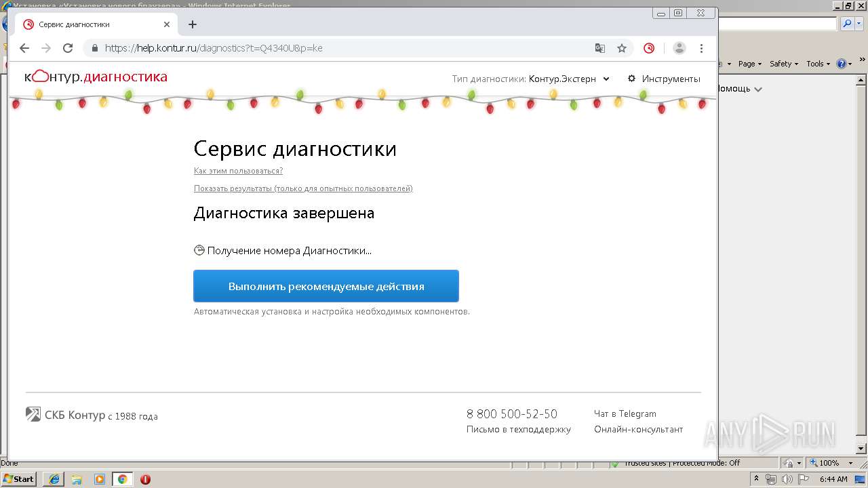Open Чат в Telegram link
Viewport: 868px width, 488px height.
pos(625,413)
